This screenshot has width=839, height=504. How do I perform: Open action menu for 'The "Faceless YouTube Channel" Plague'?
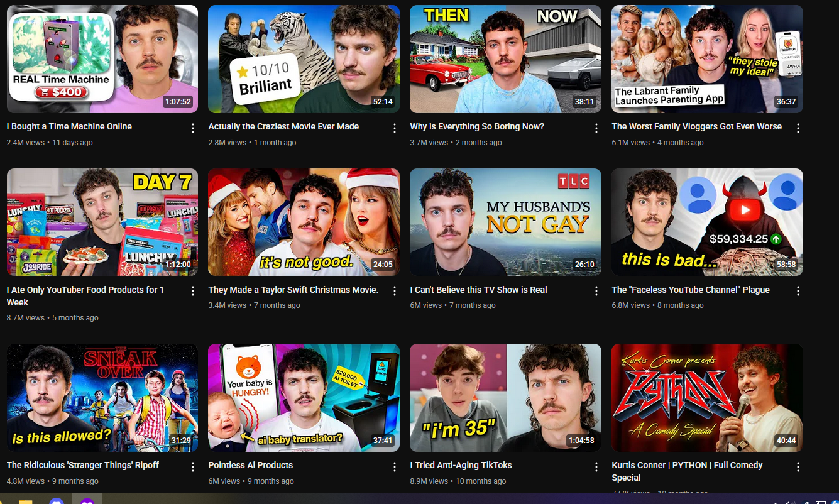798,291
